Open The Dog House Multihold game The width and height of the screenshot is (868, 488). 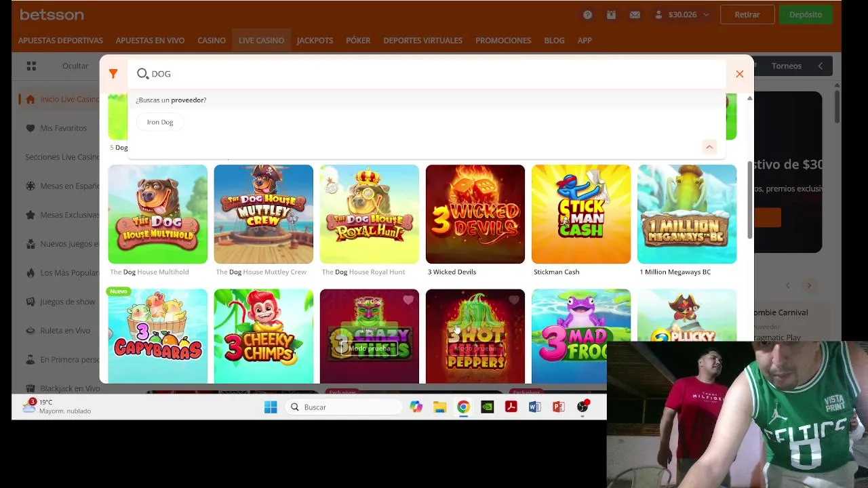click(x=157, y=214)
